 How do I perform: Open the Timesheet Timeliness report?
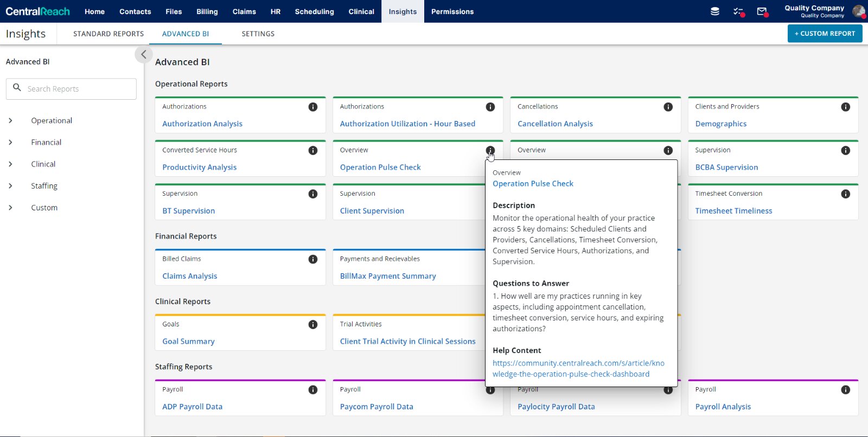[733, 211]
